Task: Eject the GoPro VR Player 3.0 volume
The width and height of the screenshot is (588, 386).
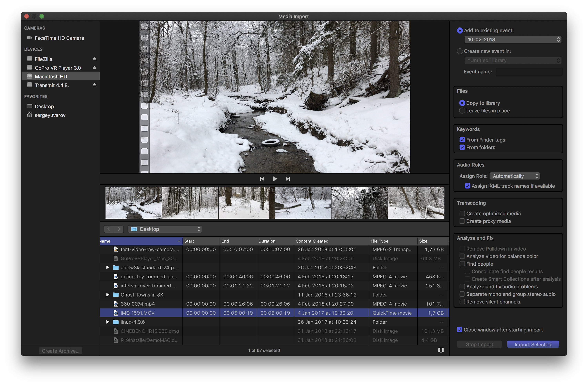Action: [x=94, y=67]
